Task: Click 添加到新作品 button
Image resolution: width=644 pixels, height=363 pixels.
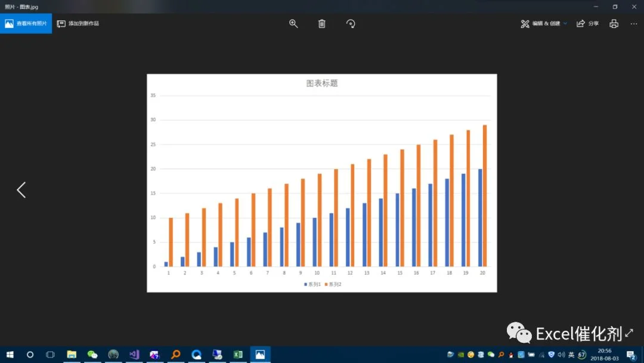Action: 78,23
